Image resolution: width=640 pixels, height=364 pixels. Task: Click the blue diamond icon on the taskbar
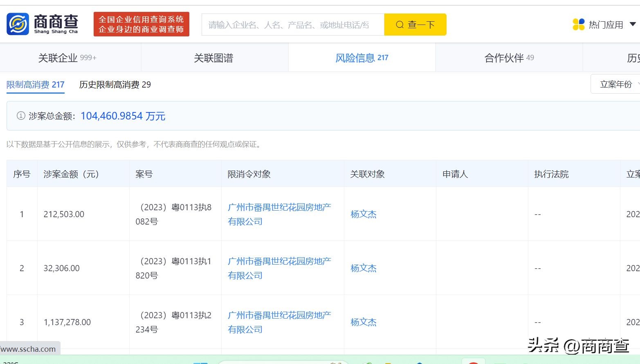click(419, 362)
